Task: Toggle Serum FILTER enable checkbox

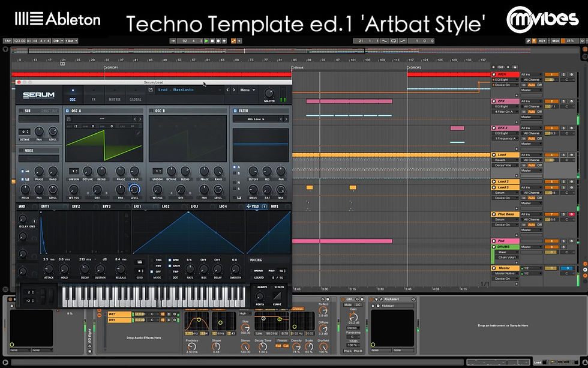Action: point(235,110)
